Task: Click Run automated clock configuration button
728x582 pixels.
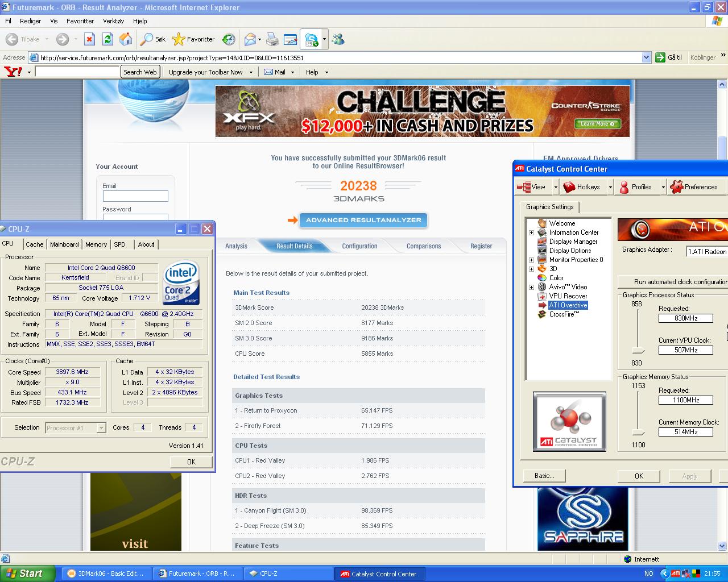Action: pos(673,282)
